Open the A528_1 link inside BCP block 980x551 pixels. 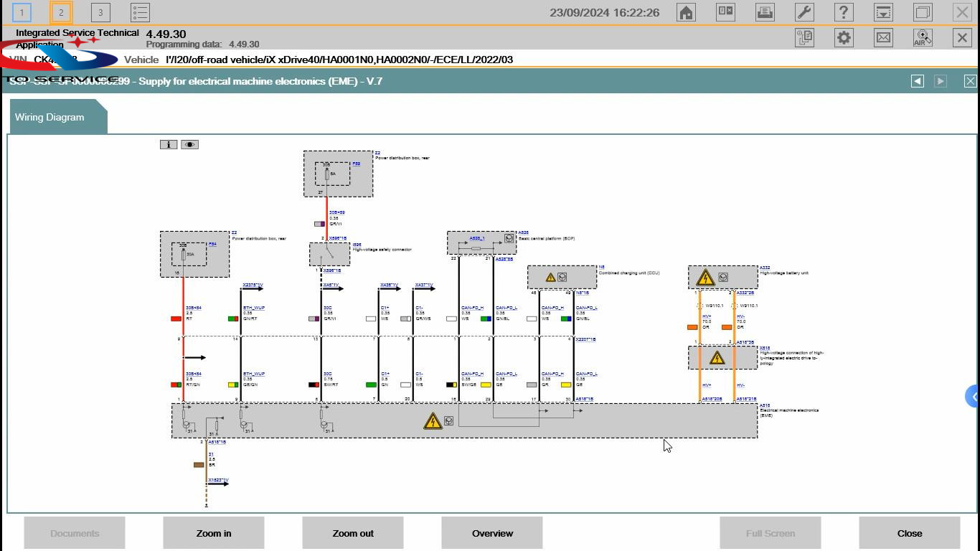477,238
